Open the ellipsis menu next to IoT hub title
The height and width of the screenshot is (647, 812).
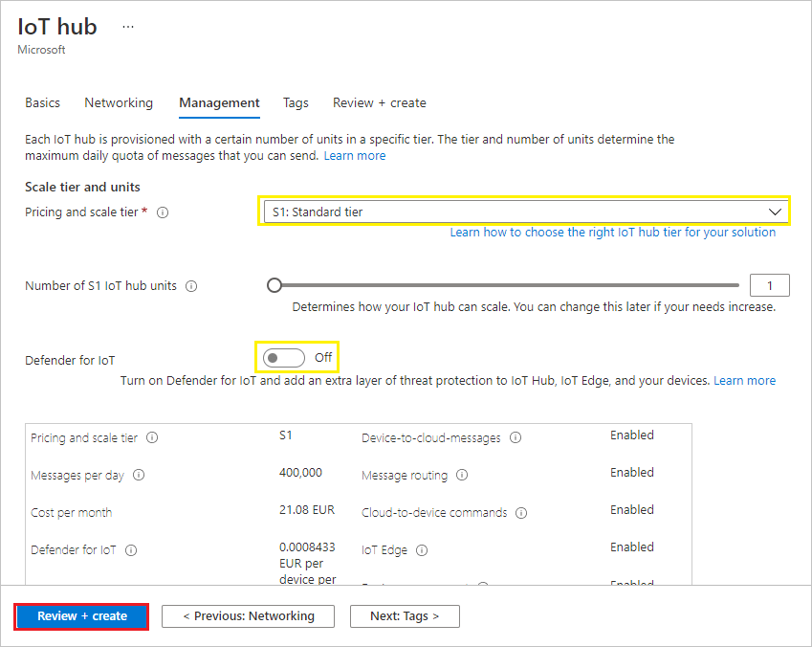128,26
